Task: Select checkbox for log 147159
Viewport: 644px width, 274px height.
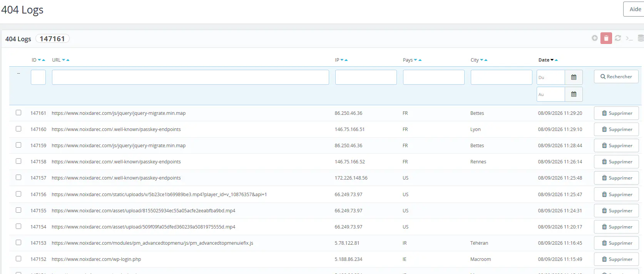Action: 18,145
